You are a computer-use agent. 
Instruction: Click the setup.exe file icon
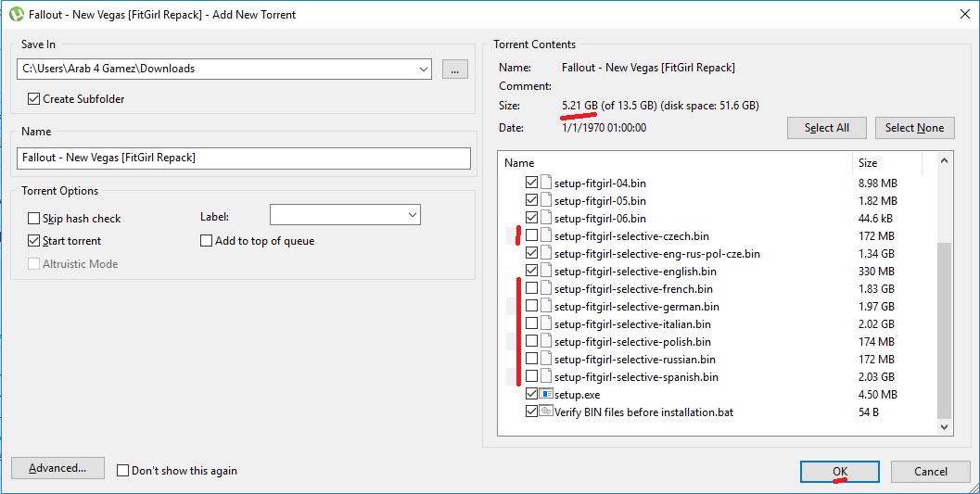point(546,394)
